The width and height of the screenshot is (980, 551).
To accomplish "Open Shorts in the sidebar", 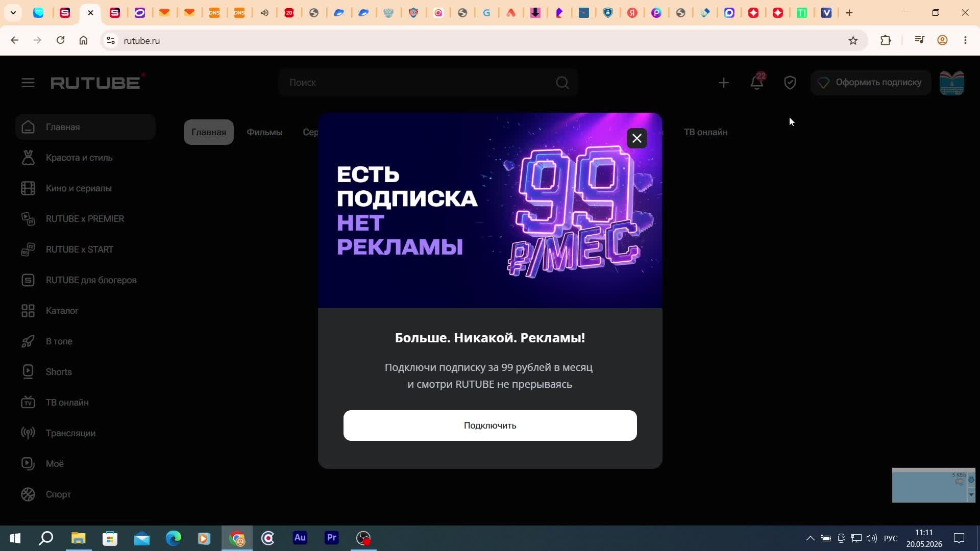I will pyautogui.click(x=85, y=372).
